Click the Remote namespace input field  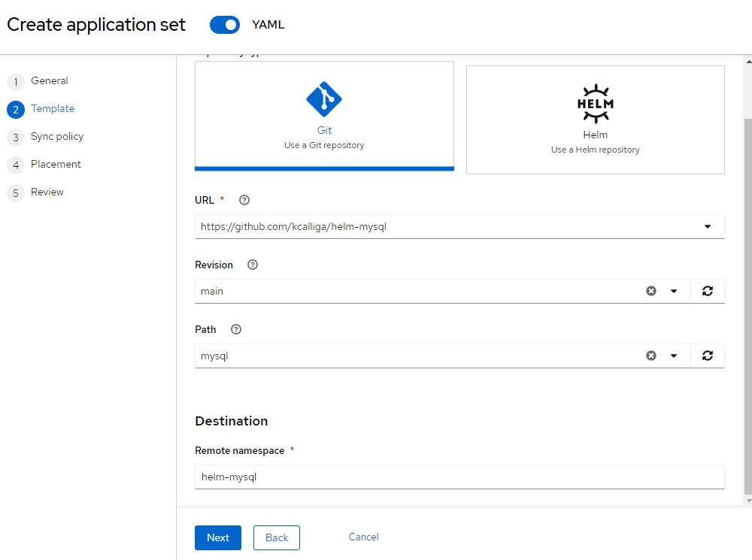(x=459, y=477)
